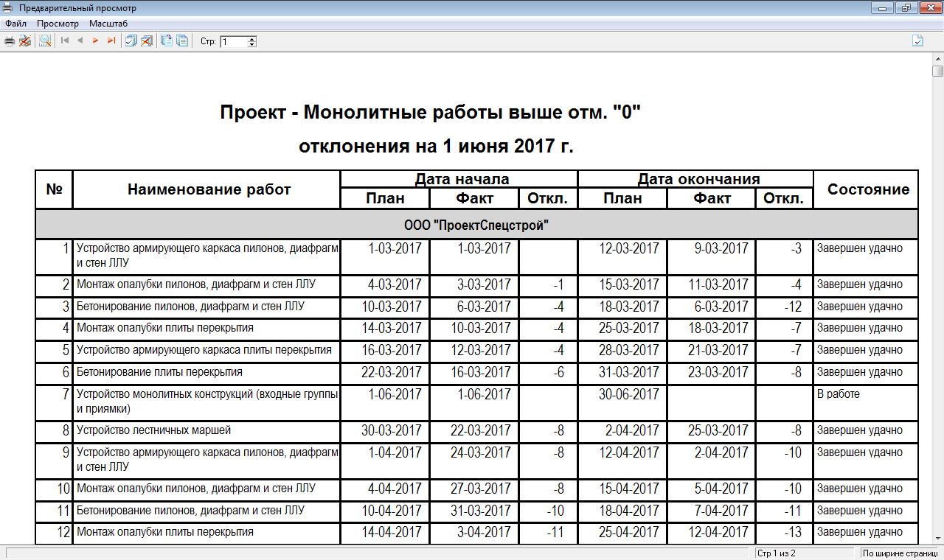944x560 pixels.
Task: Click the group row ООО "ПроектСпецстрой"
Action: 477,225
